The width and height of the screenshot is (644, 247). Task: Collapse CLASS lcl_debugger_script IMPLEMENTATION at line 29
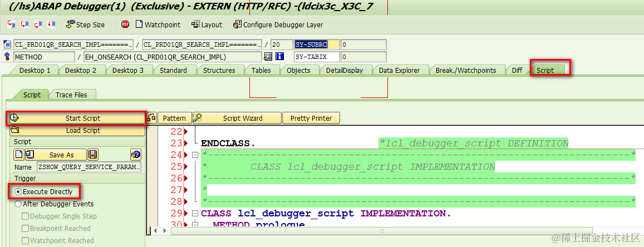195,214
